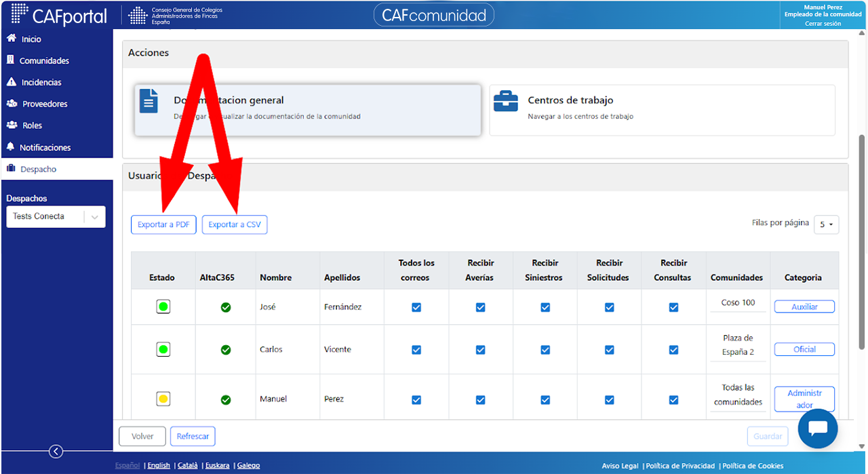Toggle Recibir Consultas for Manuel Perez

point(673,400)
